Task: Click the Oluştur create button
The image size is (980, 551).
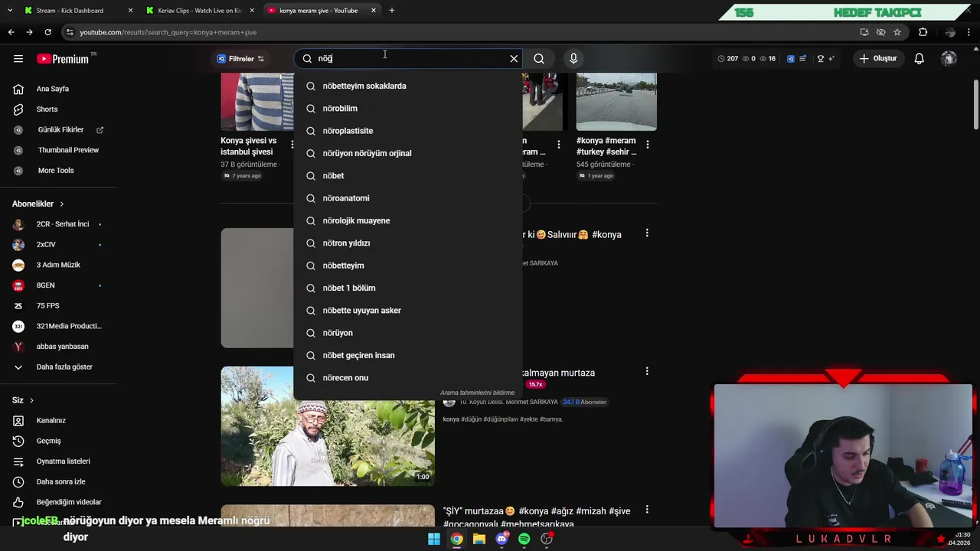Action: coord(877,59)
